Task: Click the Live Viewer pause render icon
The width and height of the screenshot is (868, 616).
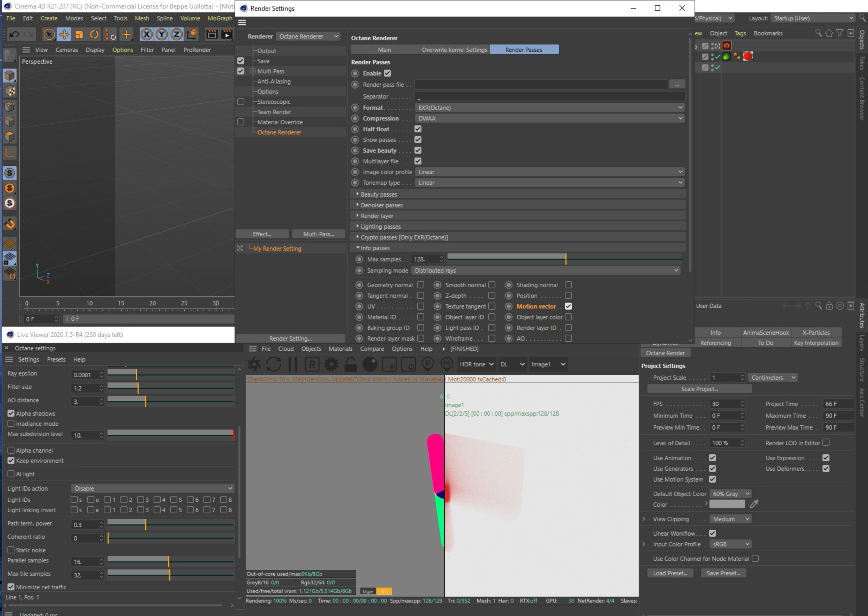Action: 293,365
